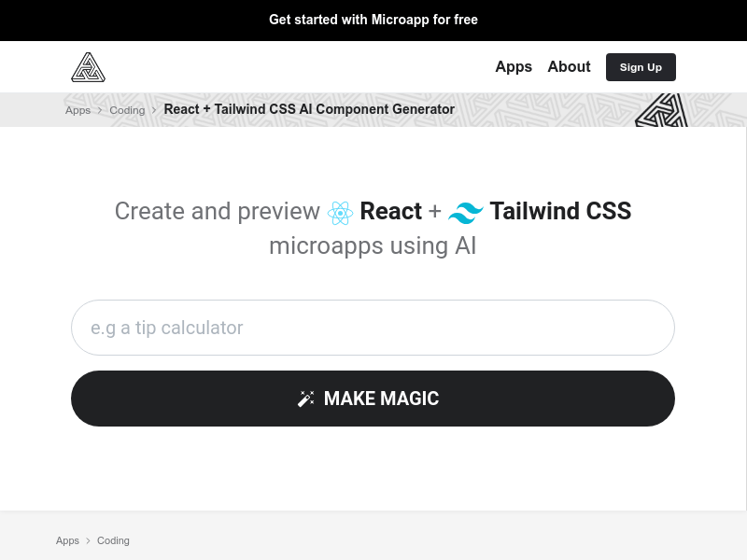Click the React atom icon in heading
Image resolution: width=747 pixels, height=560 pixels.
[x=340, y=213]
